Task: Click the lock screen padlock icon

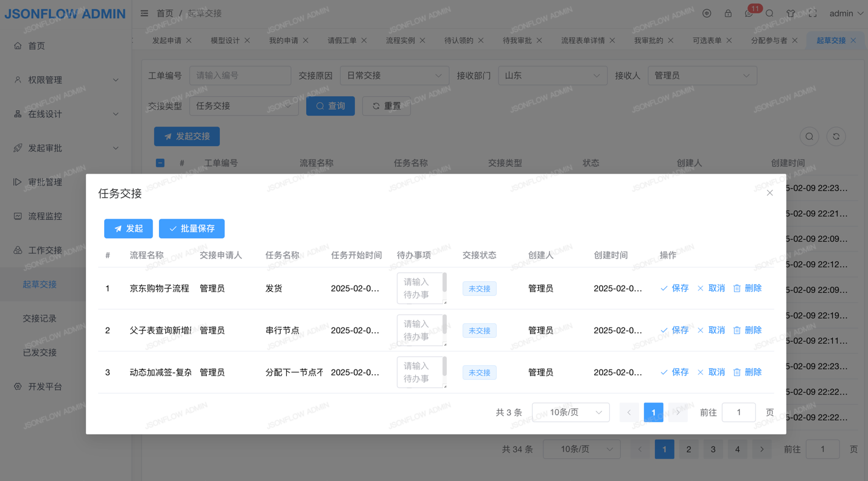Action: click(x=728, y=13)
